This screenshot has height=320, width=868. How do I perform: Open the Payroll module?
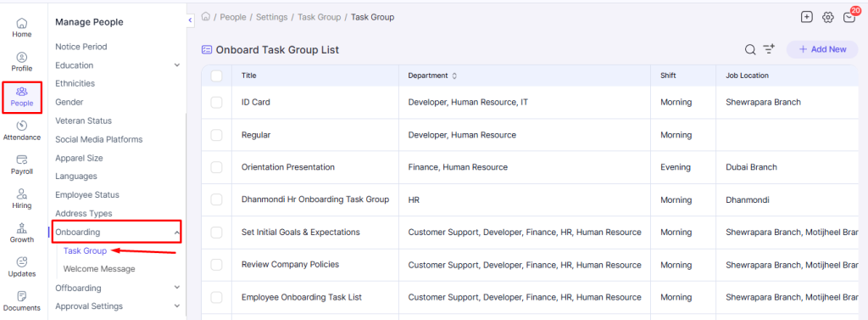pyautogui.click(x=21, y=166)
